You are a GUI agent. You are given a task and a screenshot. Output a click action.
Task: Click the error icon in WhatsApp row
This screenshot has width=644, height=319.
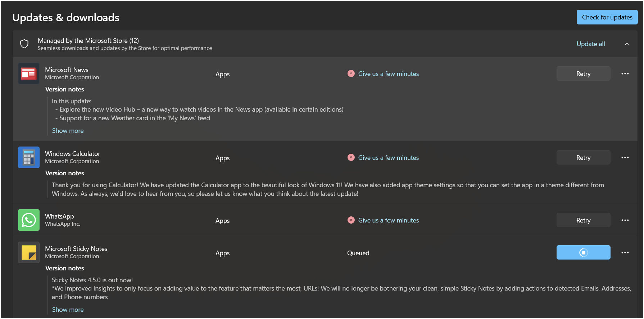coord(351,220)
